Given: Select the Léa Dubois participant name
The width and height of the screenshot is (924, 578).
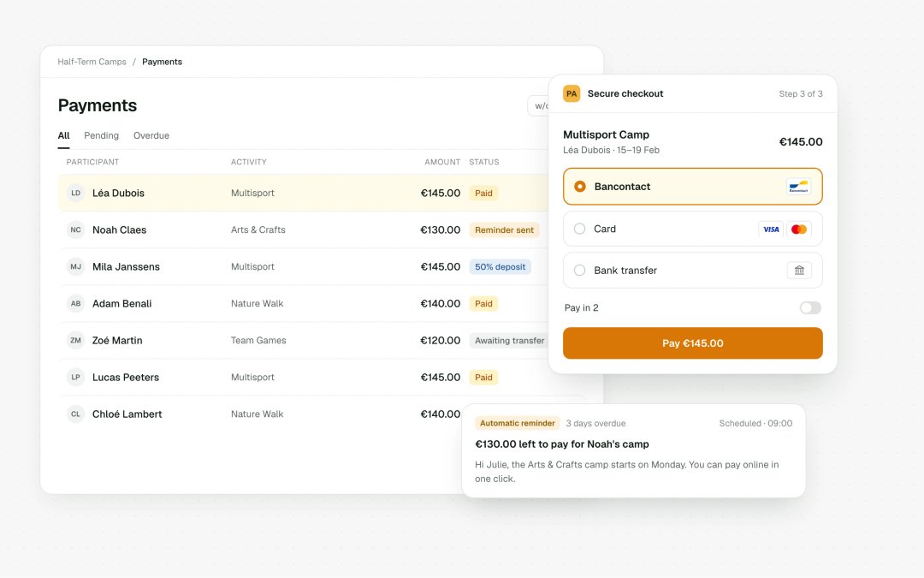Looking at the screenshot, I should (118, 193).
